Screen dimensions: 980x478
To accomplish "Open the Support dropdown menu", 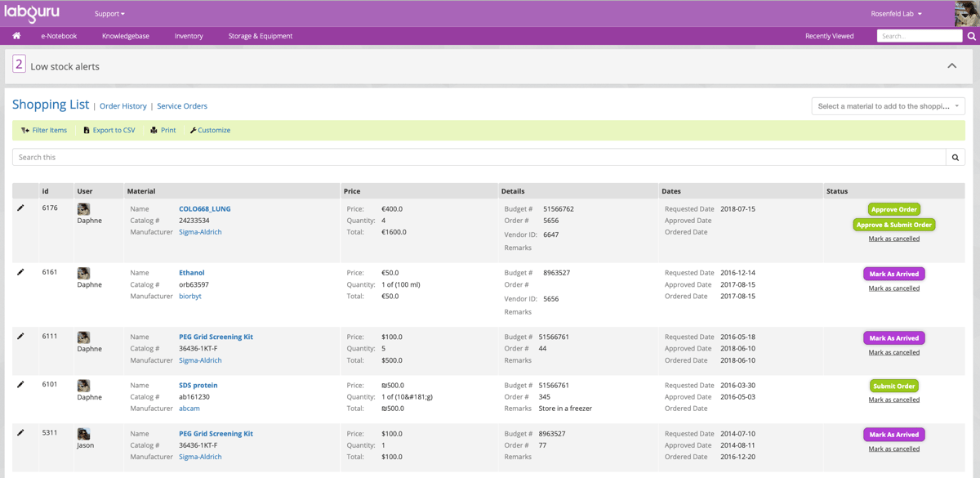I will [x=109, y=13].
